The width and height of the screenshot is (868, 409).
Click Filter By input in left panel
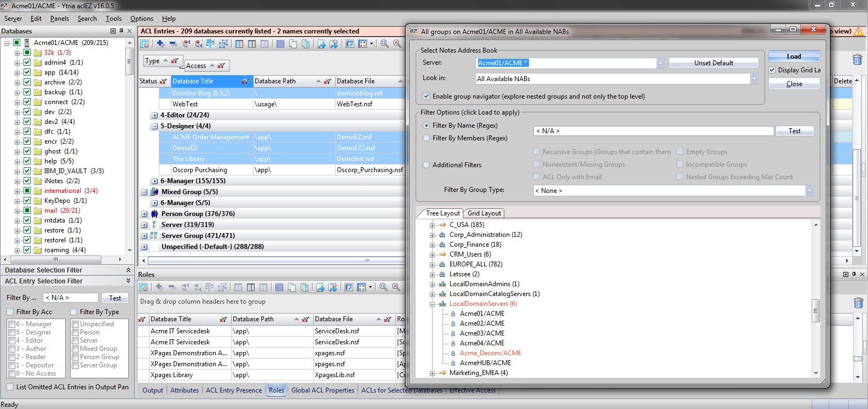pos(71,298)
